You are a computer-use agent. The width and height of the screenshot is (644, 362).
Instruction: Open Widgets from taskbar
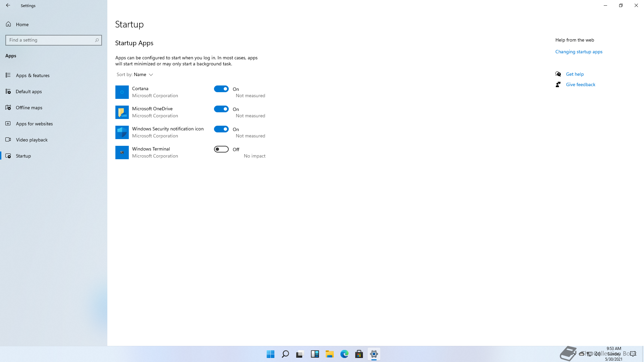click(x=315, y=354)
